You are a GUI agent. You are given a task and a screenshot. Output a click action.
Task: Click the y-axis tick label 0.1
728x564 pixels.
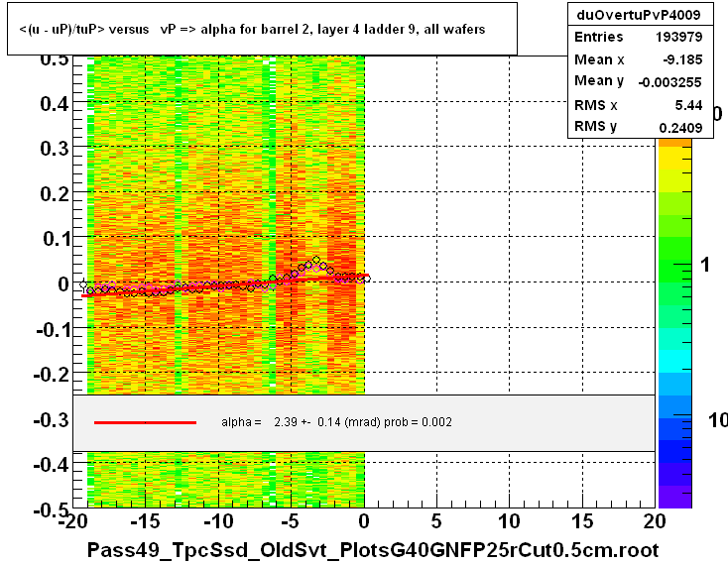click(56, 239)
